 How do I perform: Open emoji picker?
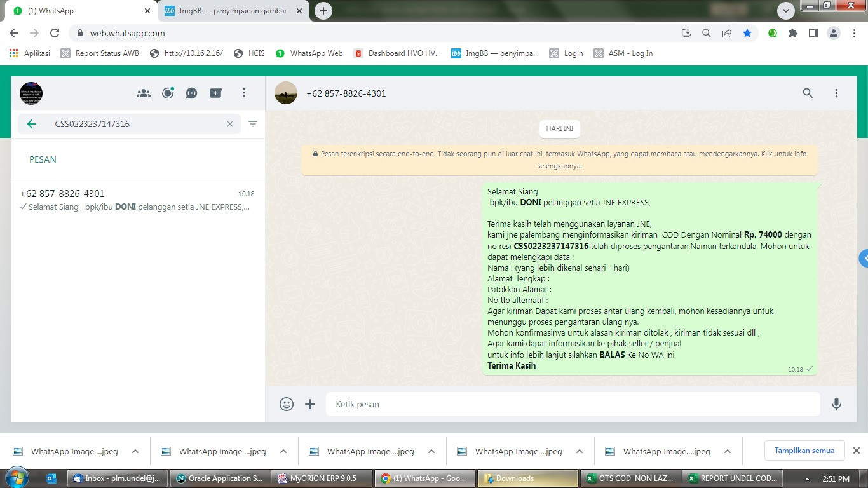point(287,404)
